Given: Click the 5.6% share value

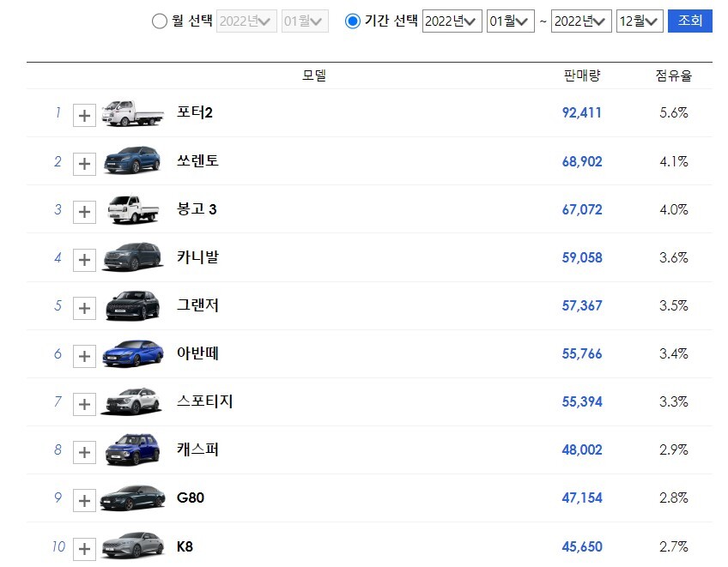Looking at the screenshot, I should point(674,112).
